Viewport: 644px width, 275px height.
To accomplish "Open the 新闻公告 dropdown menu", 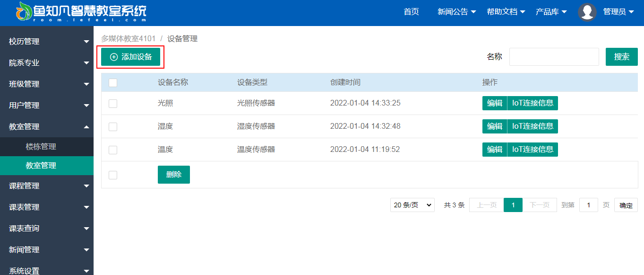I will (457, 12).
